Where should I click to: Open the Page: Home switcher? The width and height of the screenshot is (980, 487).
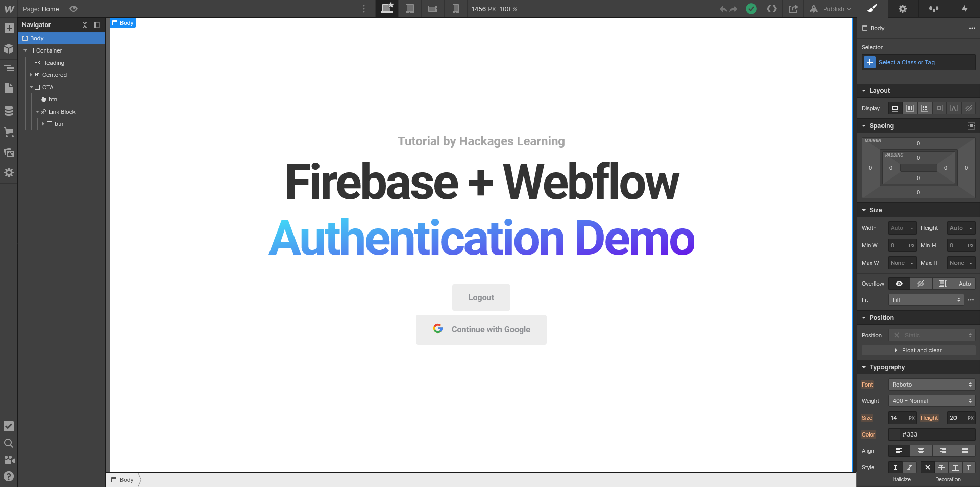(41, 9)
